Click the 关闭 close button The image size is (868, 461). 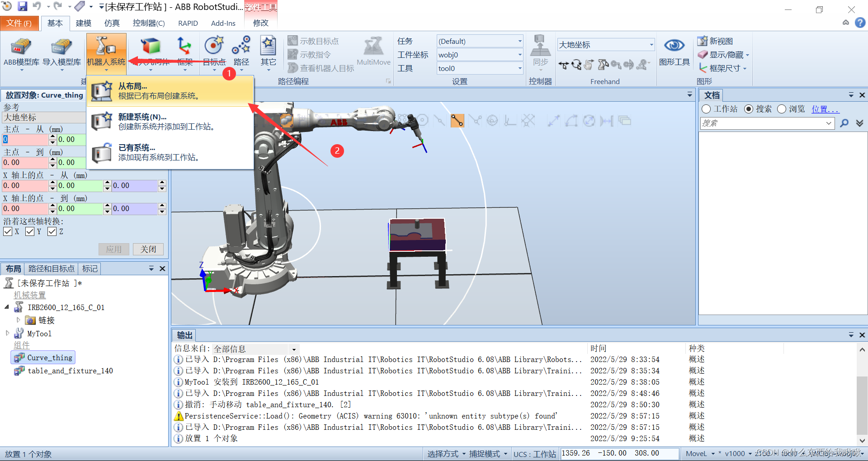tap(148, 249)
